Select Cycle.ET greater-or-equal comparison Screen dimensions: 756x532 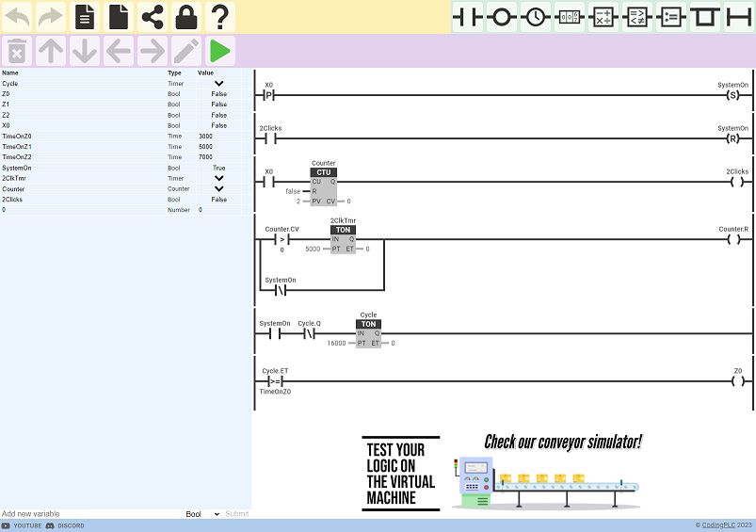pos(275,381)
